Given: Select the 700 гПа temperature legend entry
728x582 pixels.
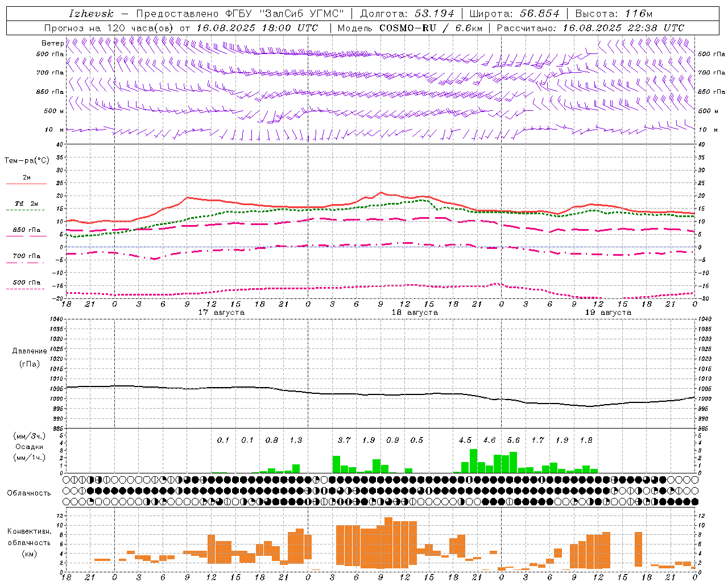Looking at the screenshot, I should point(26,256).
